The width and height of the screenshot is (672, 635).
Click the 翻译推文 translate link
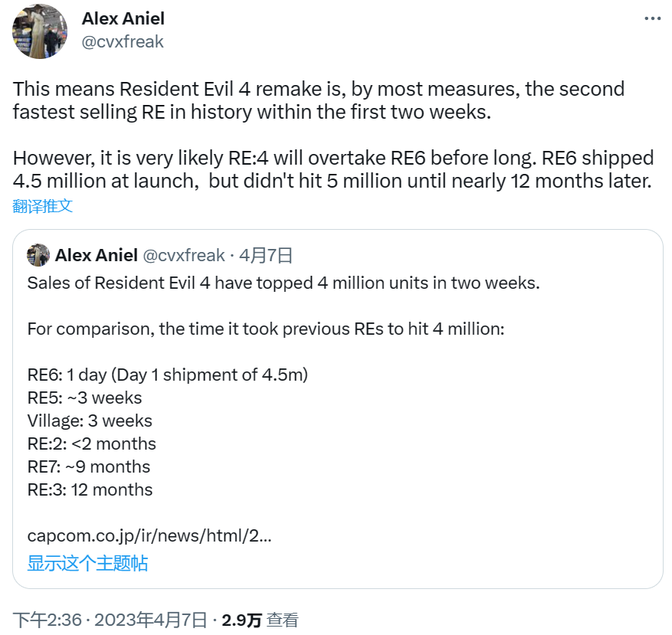tap(43, 205)
